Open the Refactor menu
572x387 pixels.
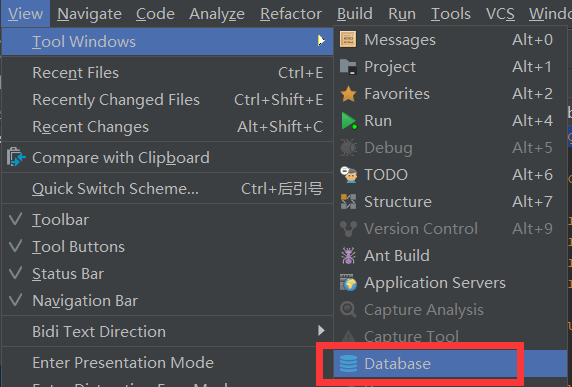tap(291, 13)
